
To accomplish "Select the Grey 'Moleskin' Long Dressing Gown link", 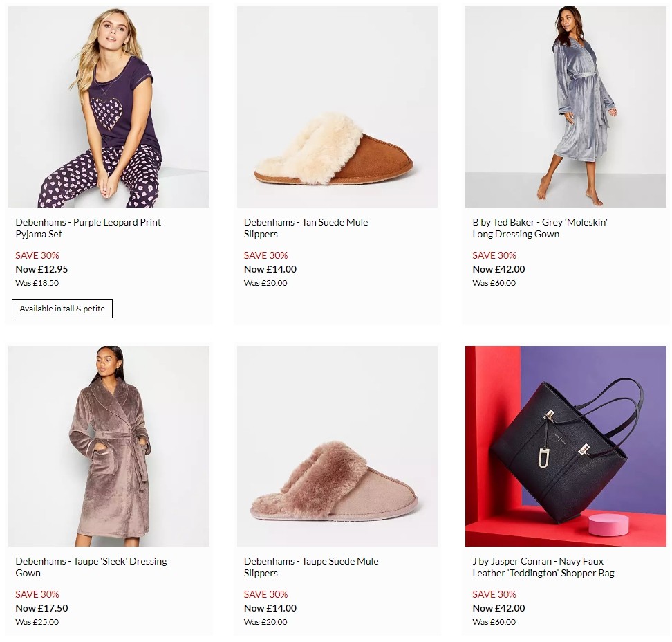I will click(540, 228).
